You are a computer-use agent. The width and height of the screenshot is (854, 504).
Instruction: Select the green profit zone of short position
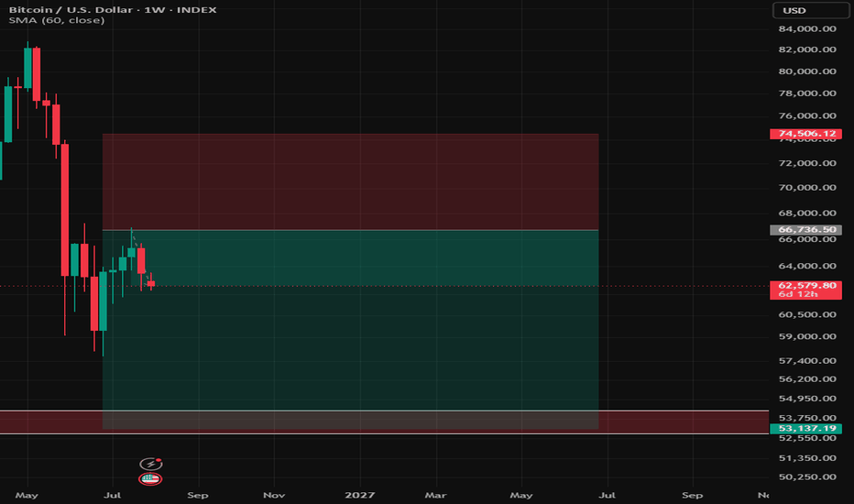(350, 329)
